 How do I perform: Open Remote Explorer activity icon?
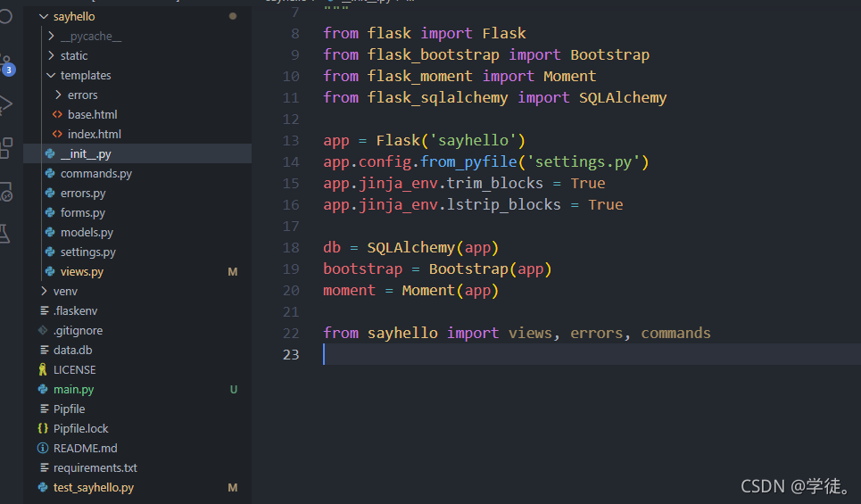(5, 192)
